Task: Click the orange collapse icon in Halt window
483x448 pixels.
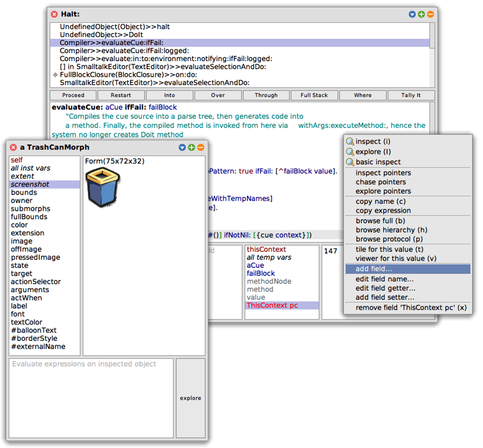Action: (430, 14)
